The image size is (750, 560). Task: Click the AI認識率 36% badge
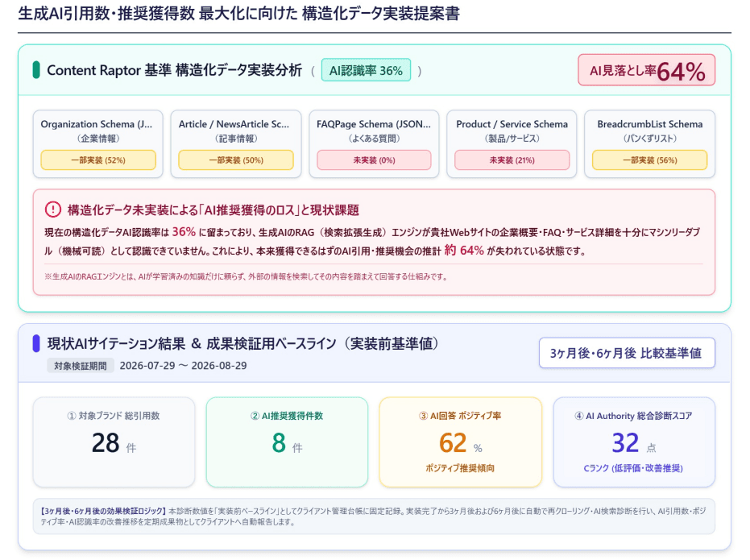(366, 70)
